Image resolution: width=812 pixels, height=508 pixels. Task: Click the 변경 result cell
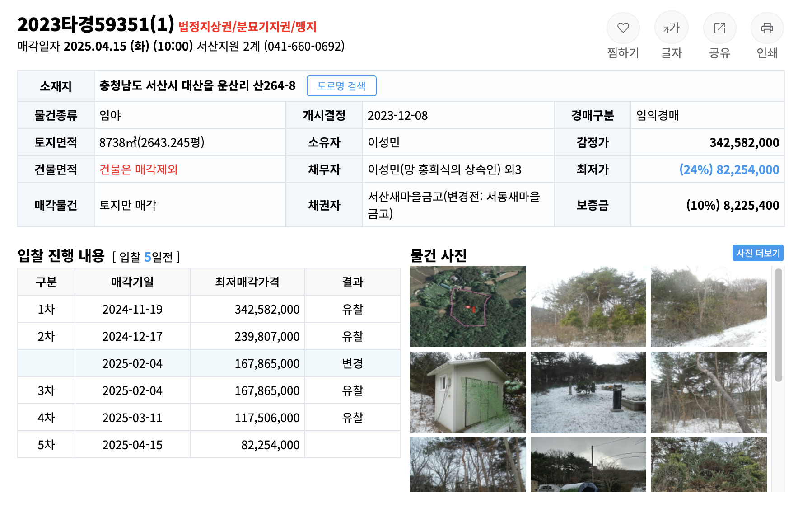click(x=353, y=364)
